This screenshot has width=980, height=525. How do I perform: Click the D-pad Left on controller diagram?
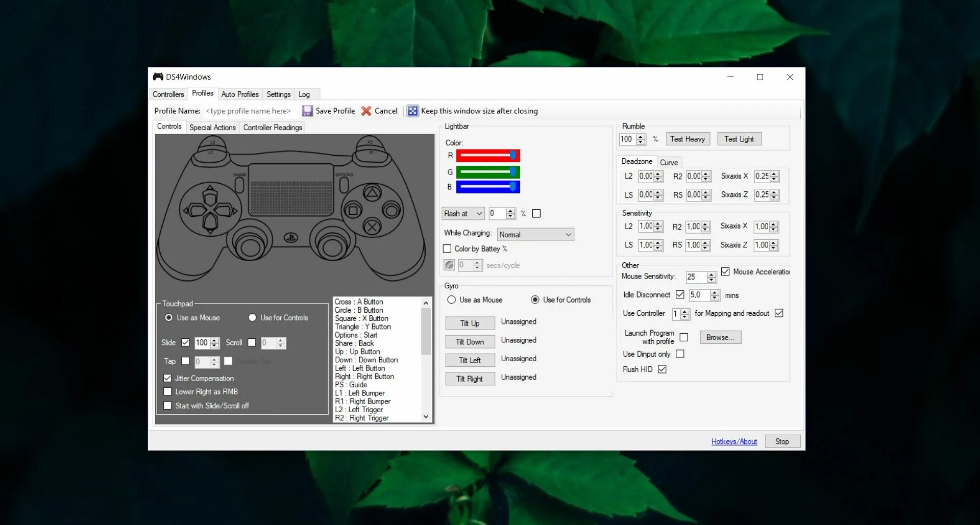tap(196, 210)
